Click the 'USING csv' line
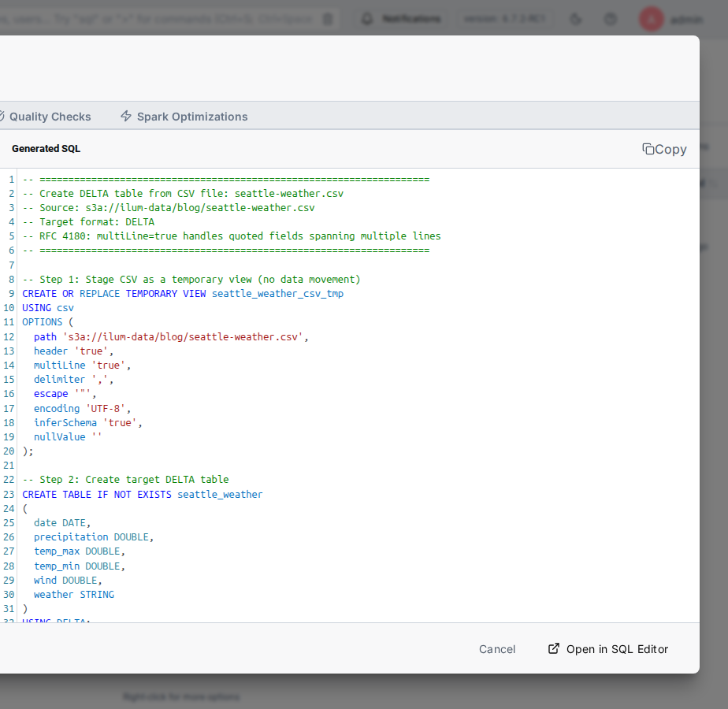Screen dimensions: 728x709 pos(48,308)
